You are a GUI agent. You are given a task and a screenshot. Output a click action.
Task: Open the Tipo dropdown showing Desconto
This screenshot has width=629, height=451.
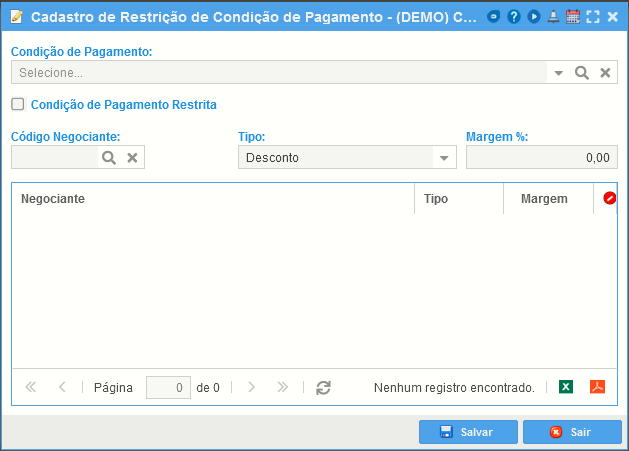coord(347,157)
